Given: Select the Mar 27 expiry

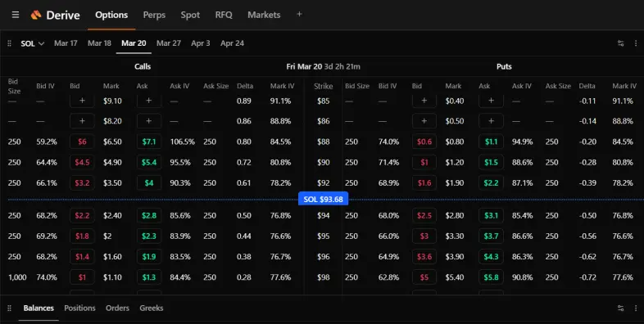Looking at the screenshot, I should (x=169, y=43).
